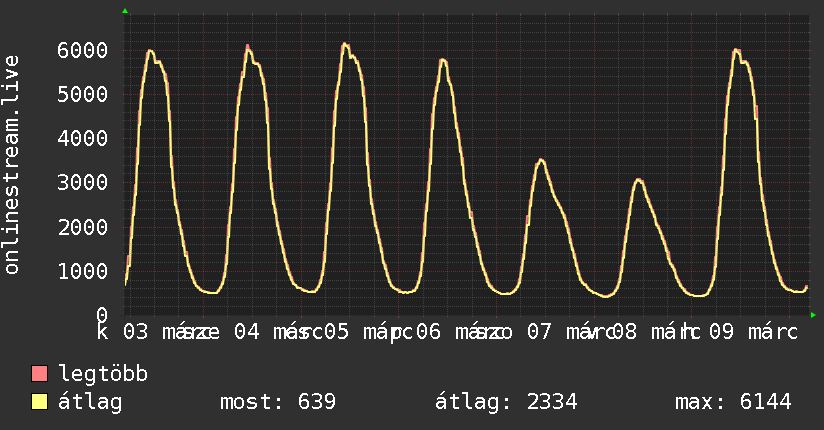Click the 1000 y-axis label
The height and width of the screenshot is (430, 824).
click(x=83, y=271)
